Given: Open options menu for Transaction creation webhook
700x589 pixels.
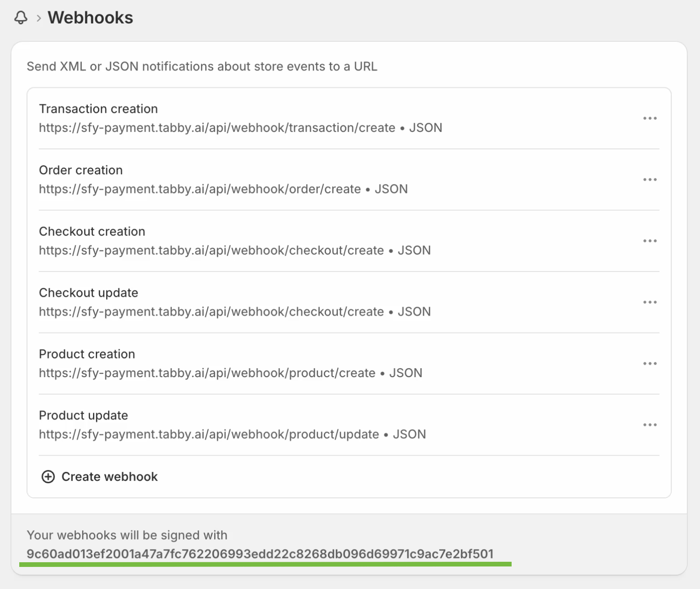Looking at the screenshot, I should 650,118.
